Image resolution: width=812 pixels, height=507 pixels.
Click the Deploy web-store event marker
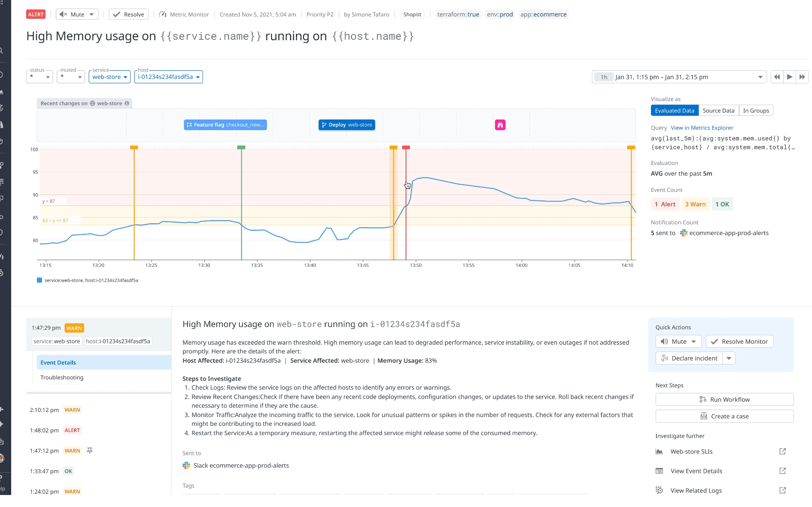click(346, 125)
